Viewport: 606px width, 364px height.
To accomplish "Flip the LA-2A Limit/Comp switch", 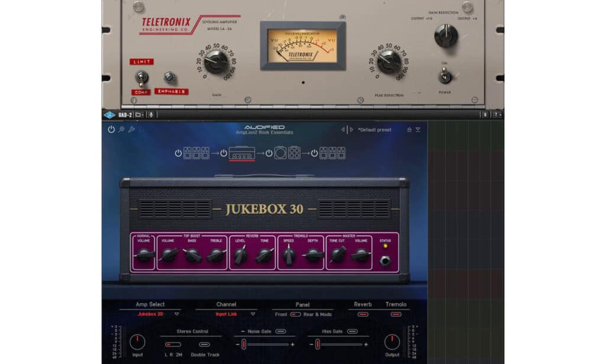I will point(141,79).
